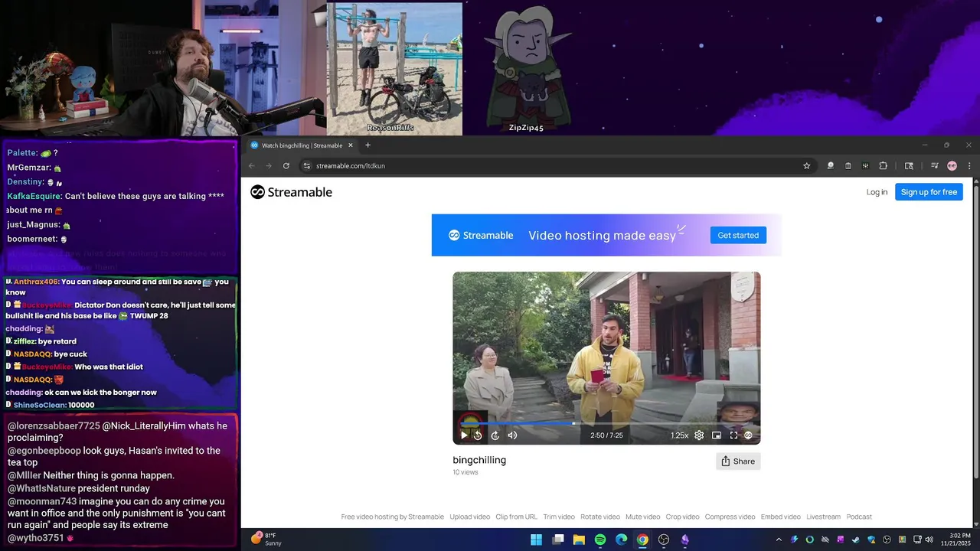Open File Explorer from taskbar
This screenshot has height=551, width=980.
pos(579,540)
